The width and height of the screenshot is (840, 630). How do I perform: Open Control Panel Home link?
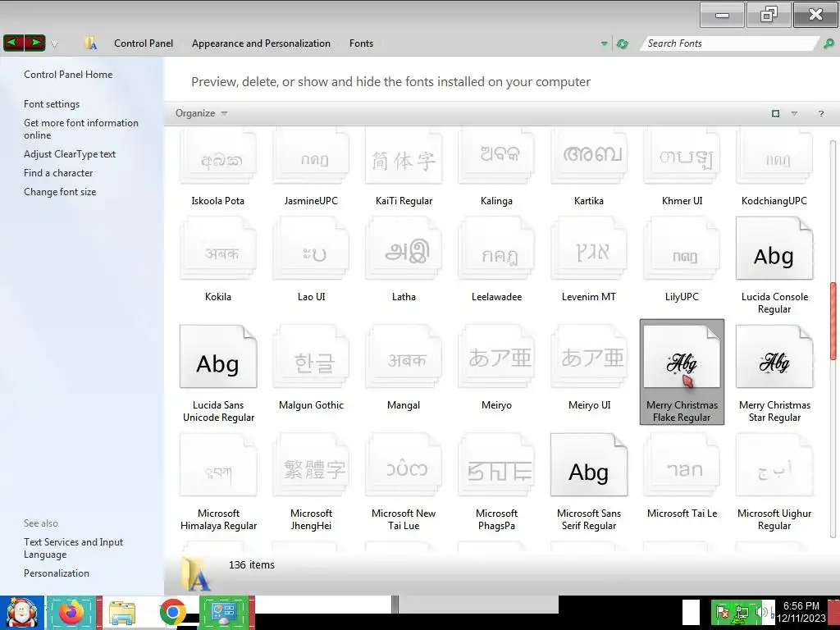(x=68, y=75)
